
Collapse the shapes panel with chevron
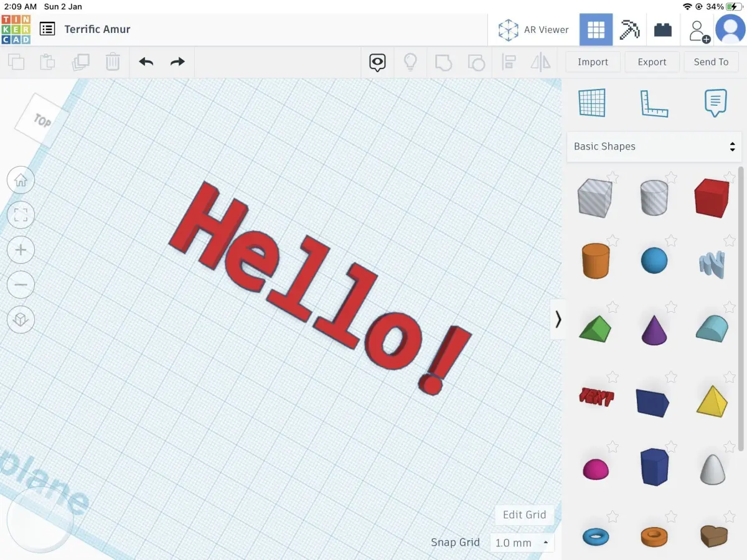click(x=558, y=319)
